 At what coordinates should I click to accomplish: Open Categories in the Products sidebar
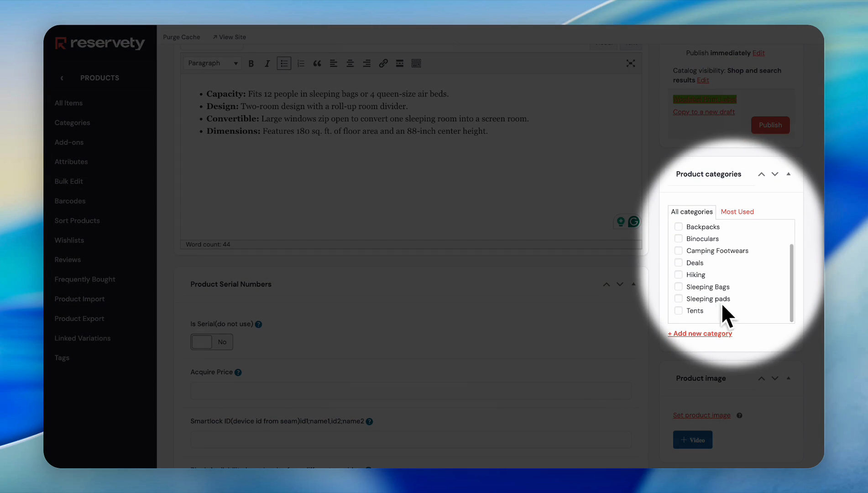(x=72, y=123)
